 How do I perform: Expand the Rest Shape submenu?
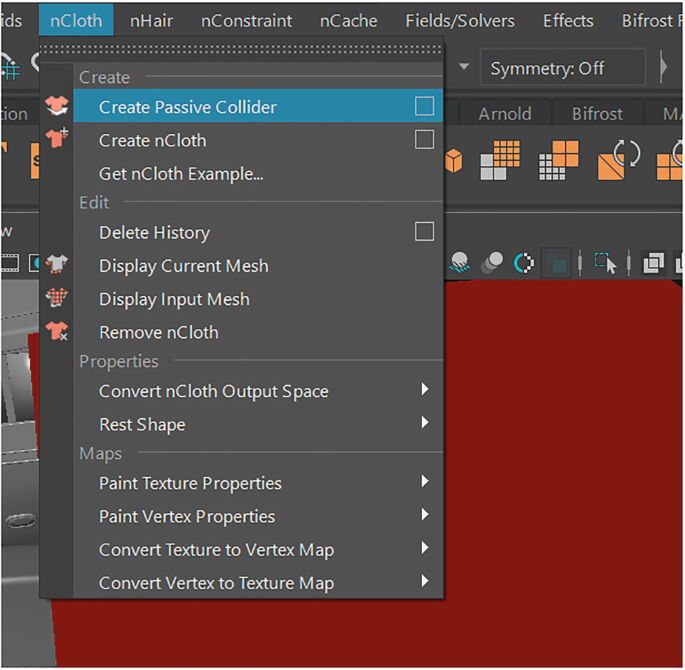tap(424, 424)
